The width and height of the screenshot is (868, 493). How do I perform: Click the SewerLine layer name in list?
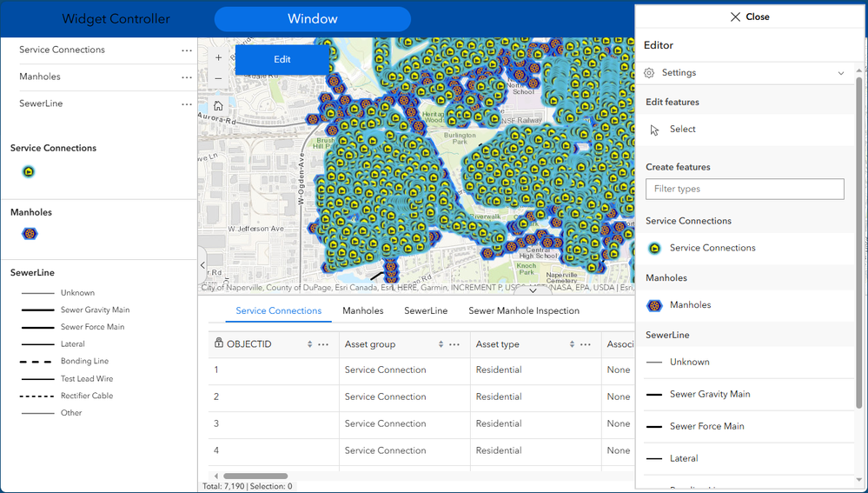click(41, 103)
